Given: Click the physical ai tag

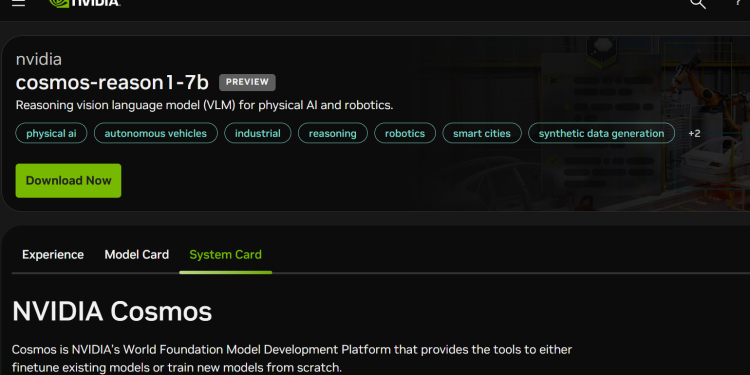Looking at the screenshot, I should [x=51, y=133].
